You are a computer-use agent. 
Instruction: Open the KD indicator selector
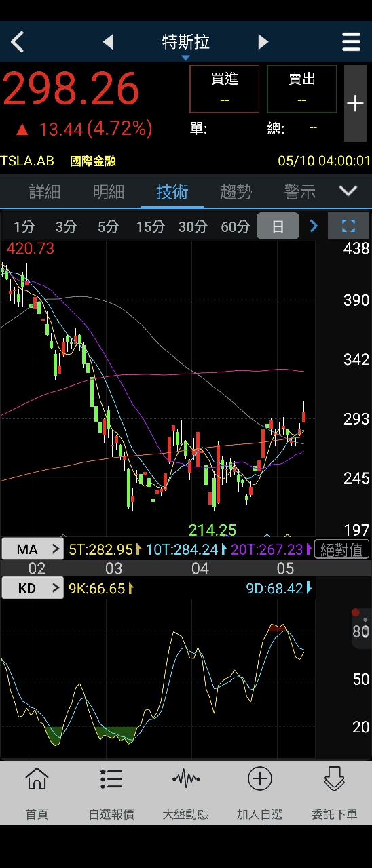click(x=32, y=588)
